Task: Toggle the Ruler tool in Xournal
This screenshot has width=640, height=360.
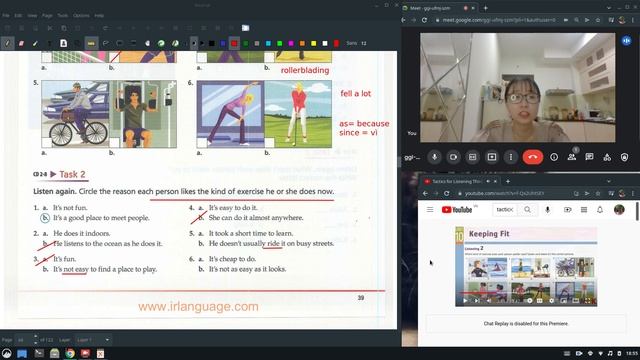Action: tap(91, 43)
